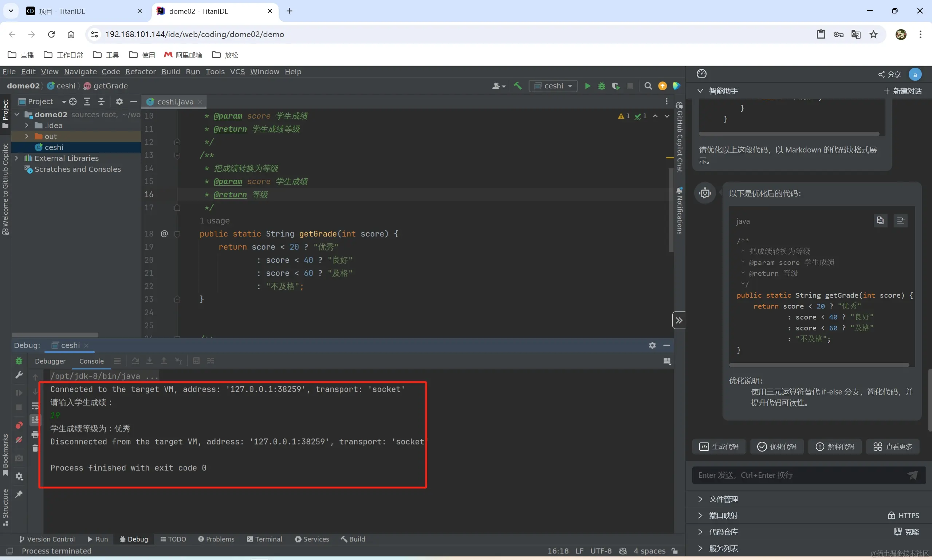Screen dimensions: 932x560
Task: Click the Debug bug icon in toolbar
Action: tap(602, 86)
